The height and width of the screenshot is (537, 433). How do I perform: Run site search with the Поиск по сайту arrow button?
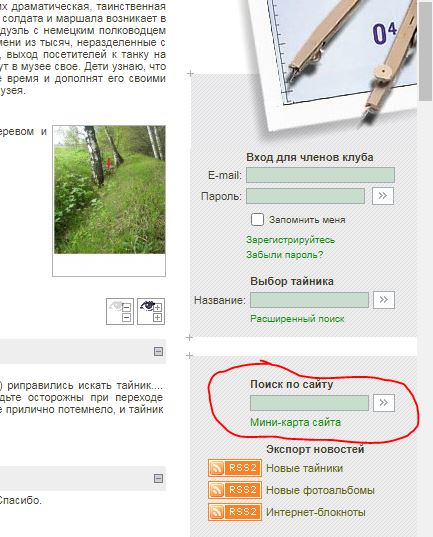tap(384, 403)
